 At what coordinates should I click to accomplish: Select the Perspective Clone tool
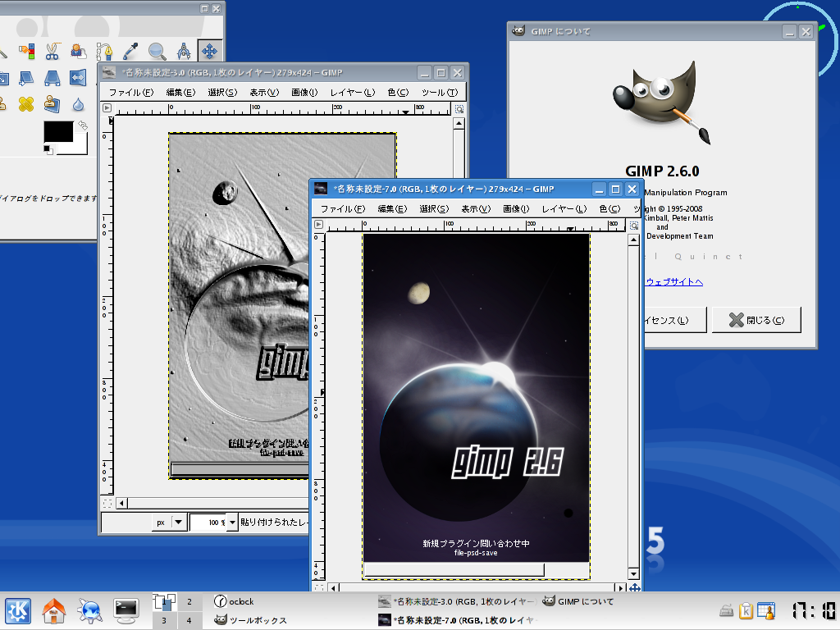52,104
